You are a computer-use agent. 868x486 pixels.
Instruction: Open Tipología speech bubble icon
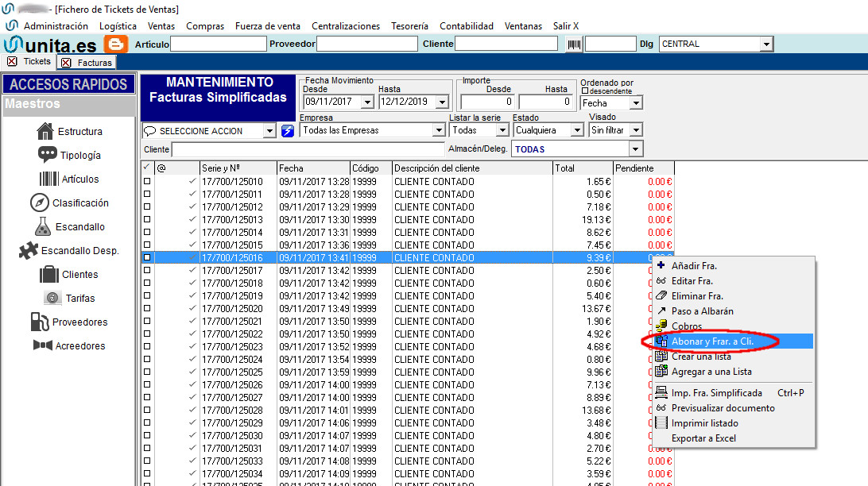47,155
